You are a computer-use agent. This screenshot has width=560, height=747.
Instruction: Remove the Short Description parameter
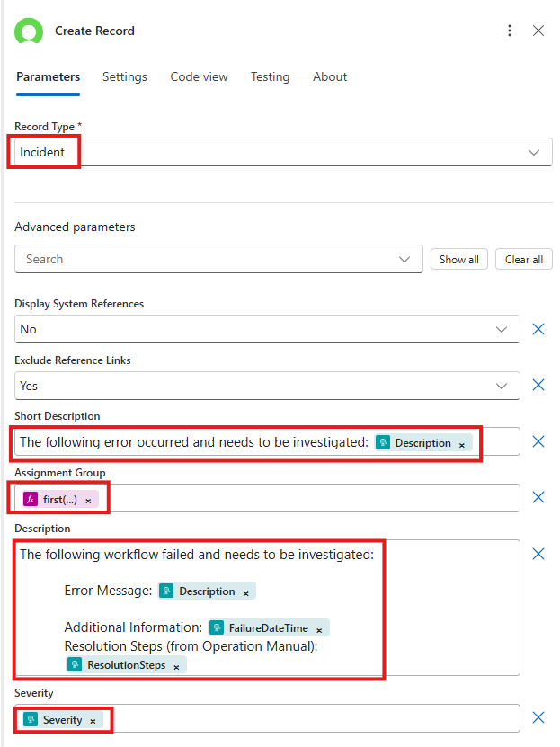click(538, 441)
